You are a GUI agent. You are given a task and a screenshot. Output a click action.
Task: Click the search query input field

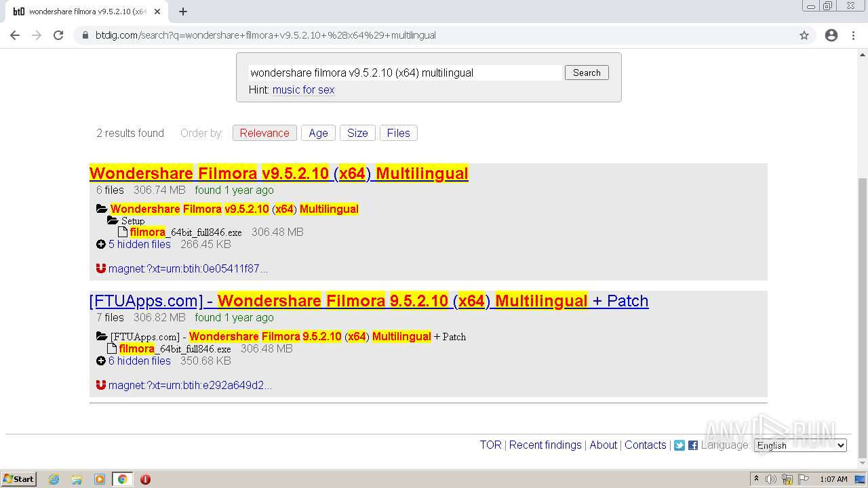(406, 73)
